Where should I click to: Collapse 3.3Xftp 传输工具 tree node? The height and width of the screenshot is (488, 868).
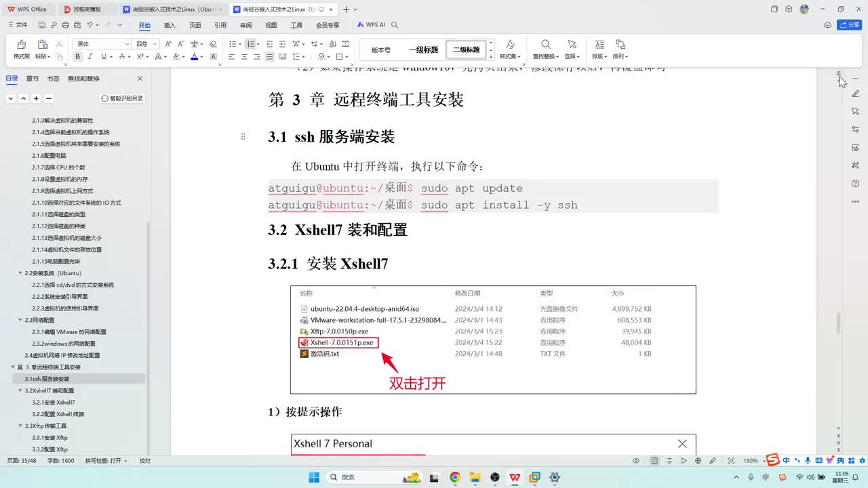coord(20,426)
